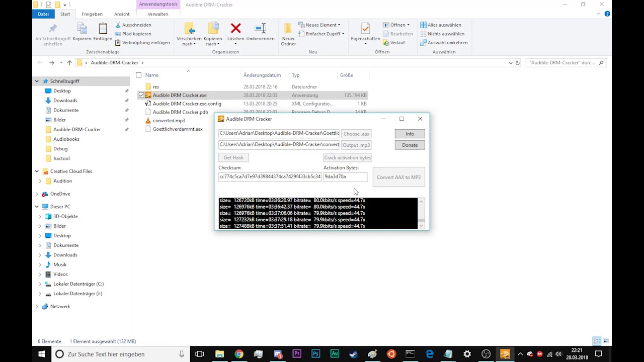This screenshot has height=362, width=644.
Task: Open the Verwalten ribbon tab
Action: [158, 14]
